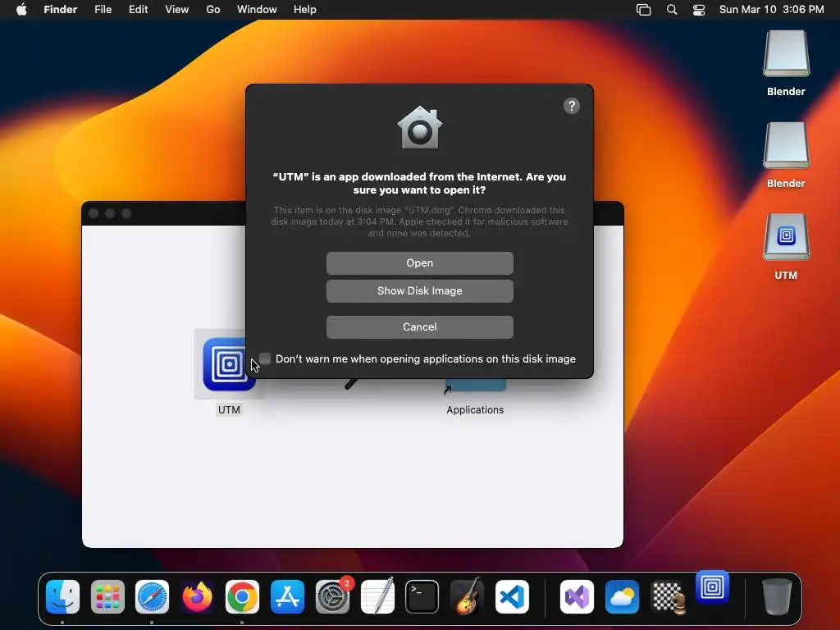Enable Don't warn me when opening applications
The image size is (840, 630).
(x=265, y=358)
